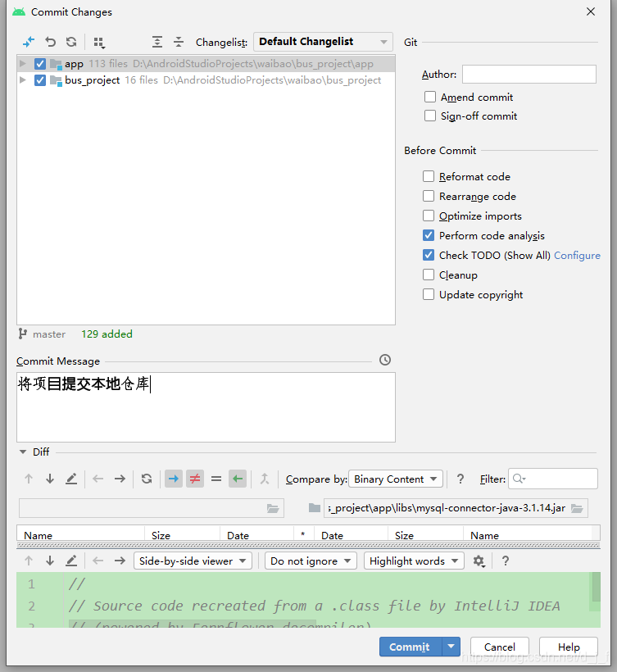This screenshot has width=617, height=672.
Task: Enable Optimize imports checkbox
Action: click(429, 216)
